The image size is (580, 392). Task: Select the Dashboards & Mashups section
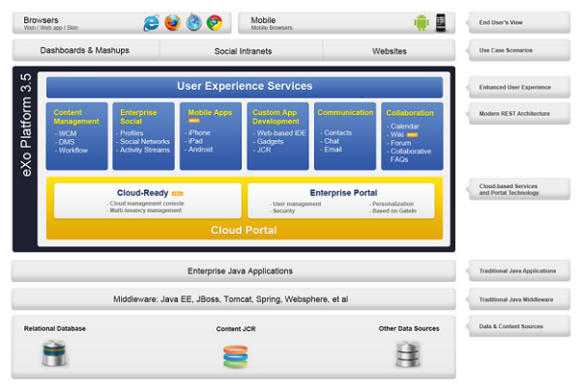pyautogui.click(x=86, y=50)
